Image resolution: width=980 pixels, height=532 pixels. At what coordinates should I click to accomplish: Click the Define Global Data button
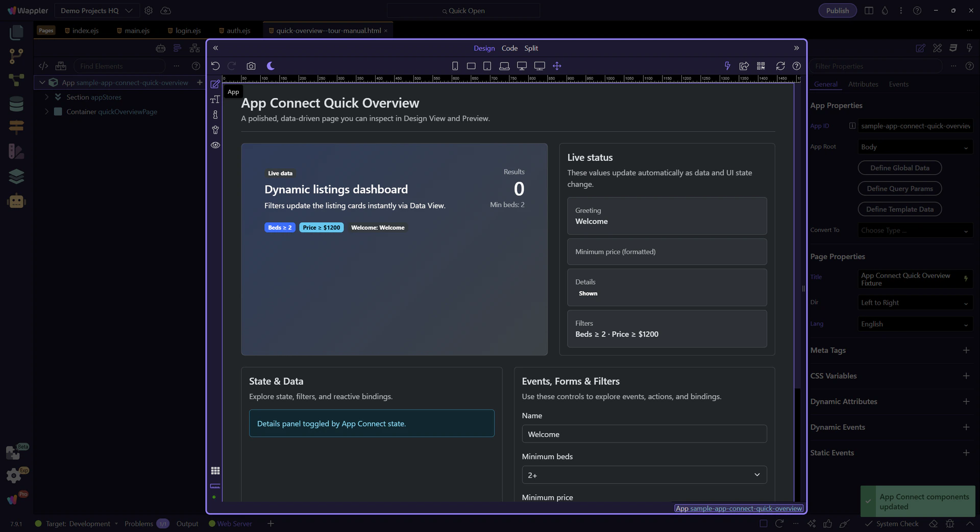pyautogui.click(x=899, y=168)
